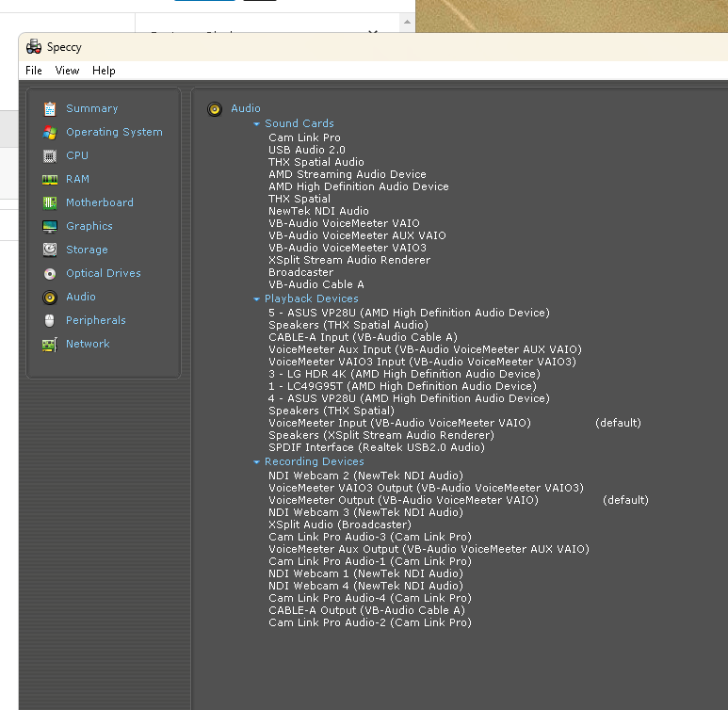Click the Storage hard drive icon
The height and width of the screenshot is (710, 728).
pos(50,250)
